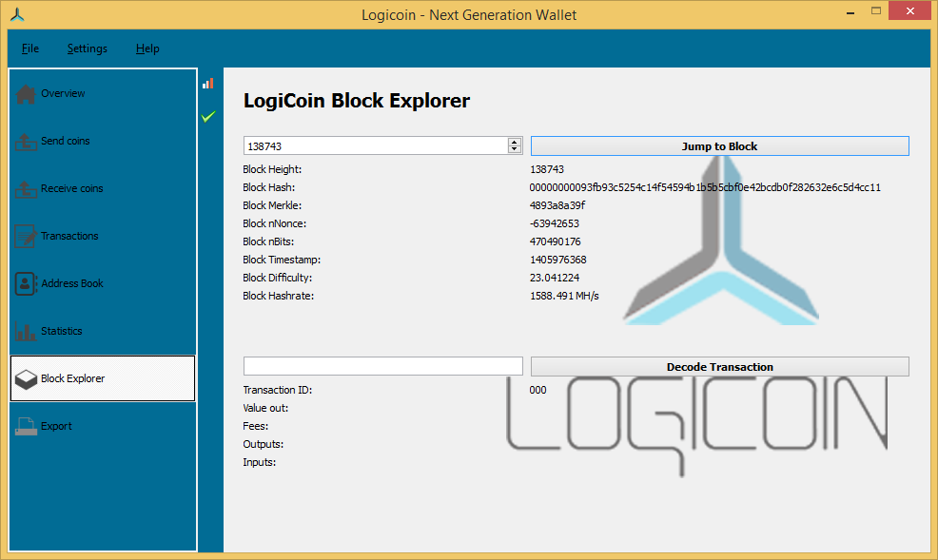The image size is (938, 560).
Task: Go to the Overview tab label
Action: click(63, 93)
